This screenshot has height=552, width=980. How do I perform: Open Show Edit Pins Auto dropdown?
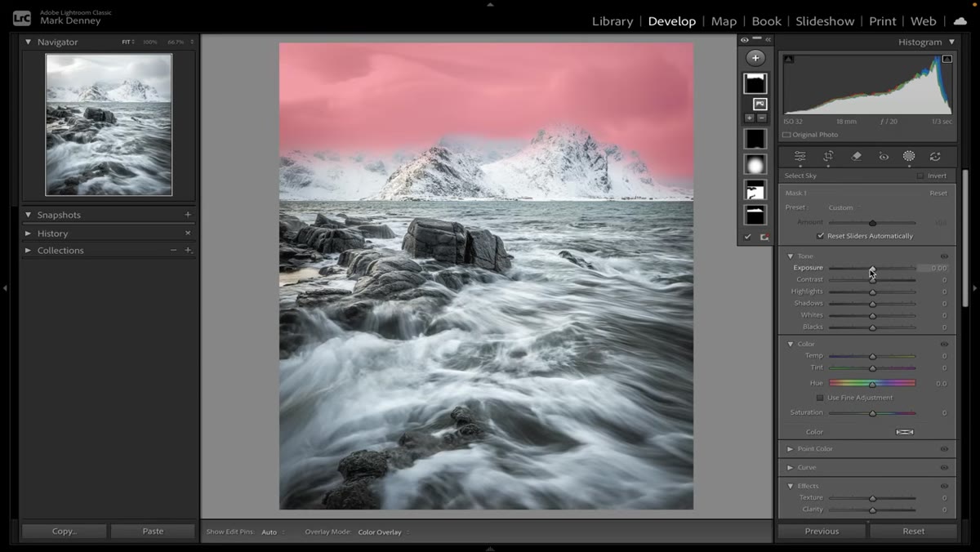pyautogui.click(x=273, y=532)
